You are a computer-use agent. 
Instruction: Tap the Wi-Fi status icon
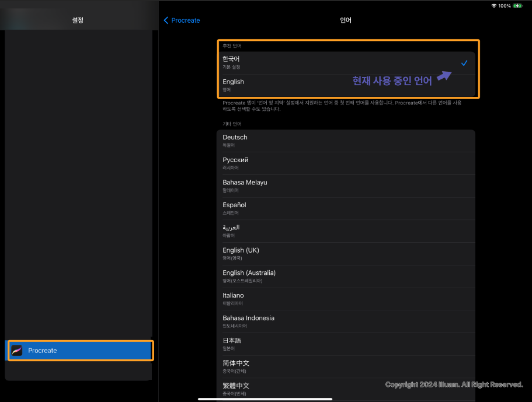(493, 6)
